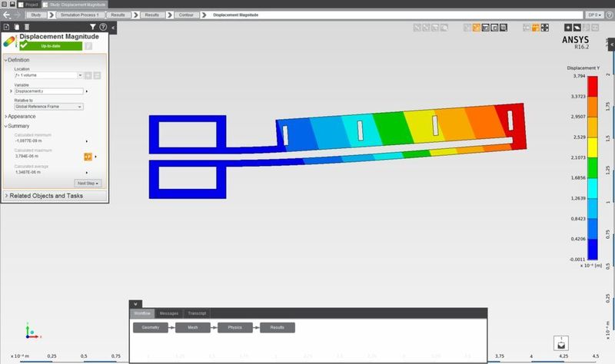Open options arrow beside calculated minimum
615x364 pixels.
(87, 141)
